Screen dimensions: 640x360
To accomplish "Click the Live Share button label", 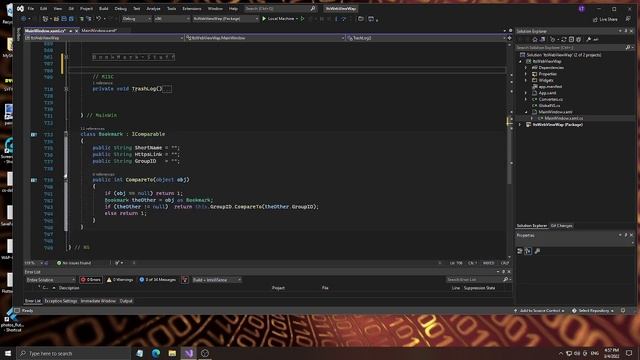I will pos(608,19).
